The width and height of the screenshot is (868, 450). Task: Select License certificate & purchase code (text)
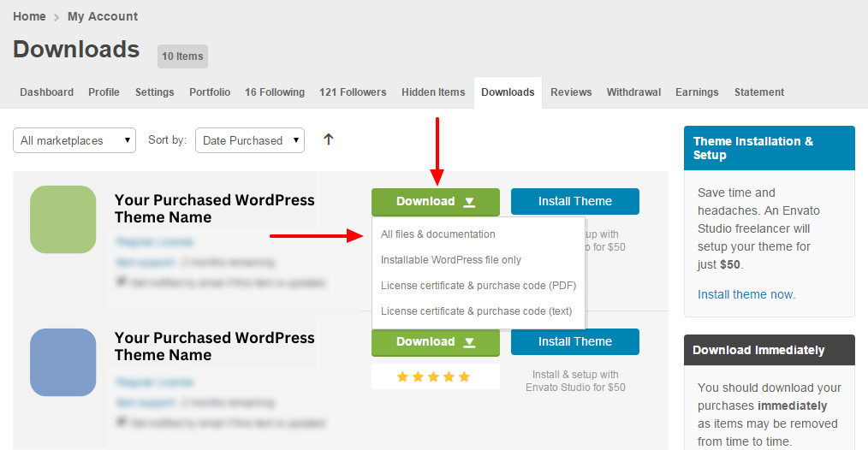476,311
